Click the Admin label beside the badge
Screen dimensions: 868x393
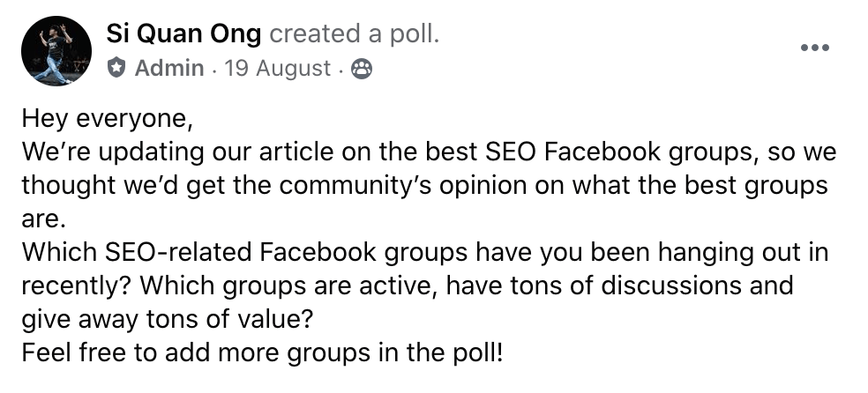169,69
